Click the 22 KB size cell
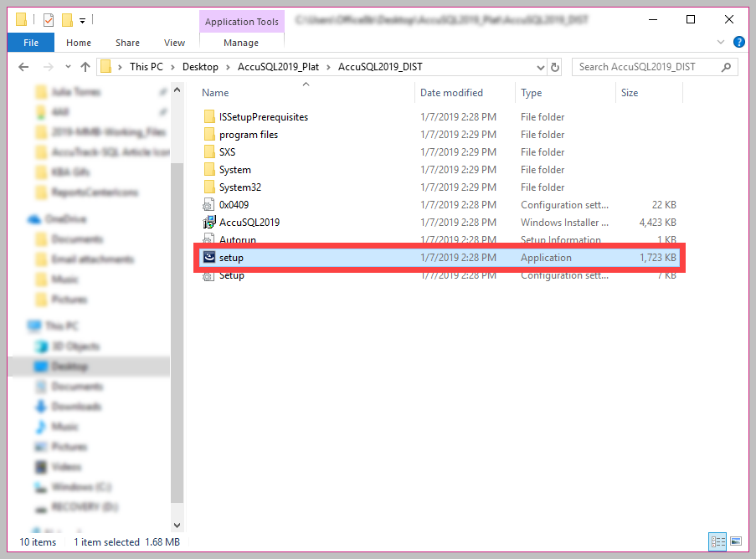 (664, 205)
